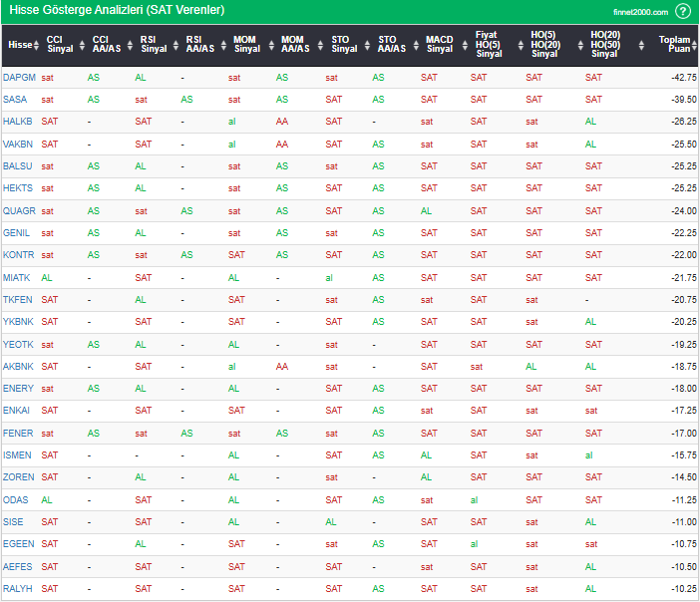Viewport: 700px width, 602px height.
Task: Select the HALKB ticker
Action: click(17, 121)
